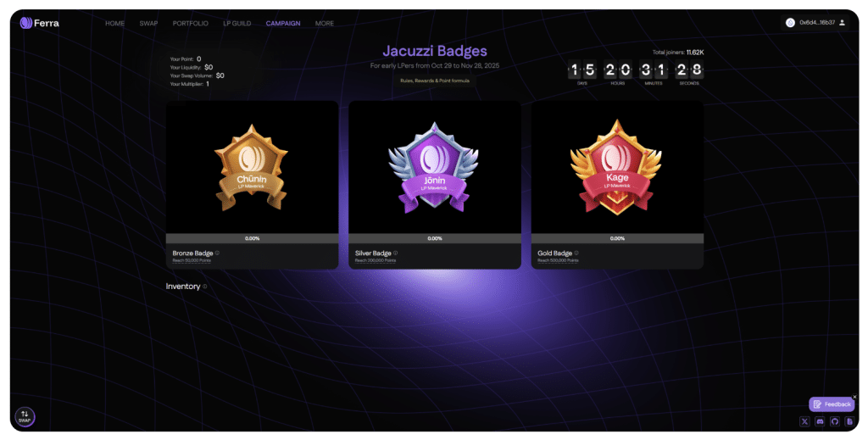Dismiss the Feedback widget with its X
868x440 pixels.
pos(854,397)
